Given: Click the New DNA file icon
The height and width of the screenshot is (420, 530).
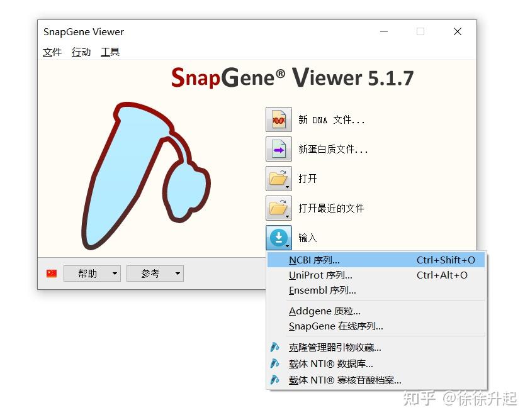Looking at the screenshot, I should tap(278, 119).
